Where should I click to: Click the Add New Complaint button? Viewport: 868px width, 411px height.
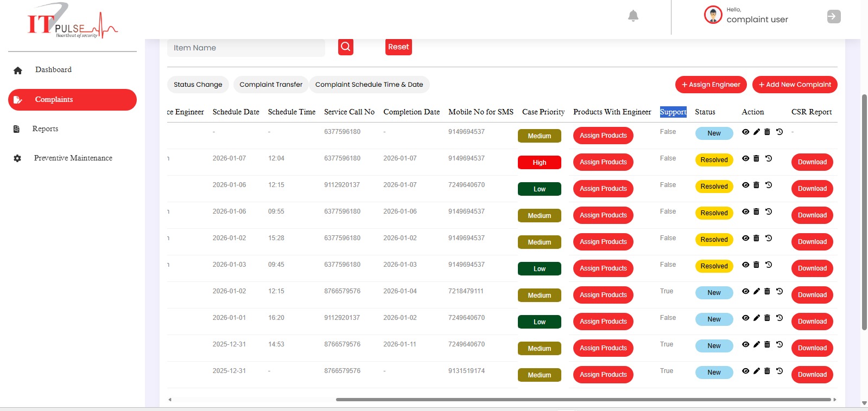point(794,85)
